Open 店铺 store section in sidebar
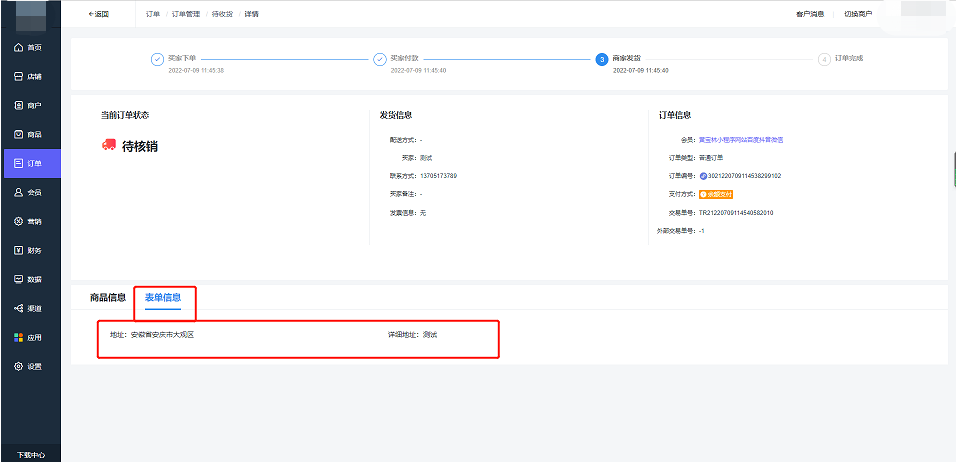This screenshot has height=462, width=956. point(29,76)
